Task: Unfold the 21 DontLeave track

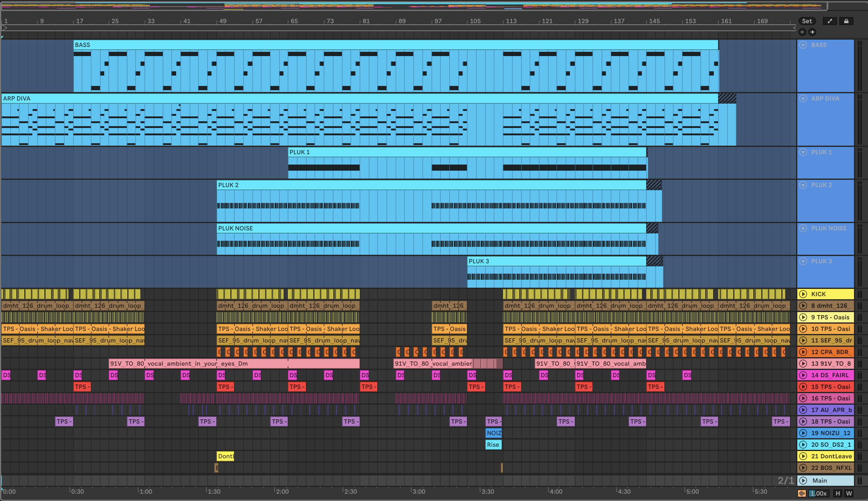Action: [803, 456]
